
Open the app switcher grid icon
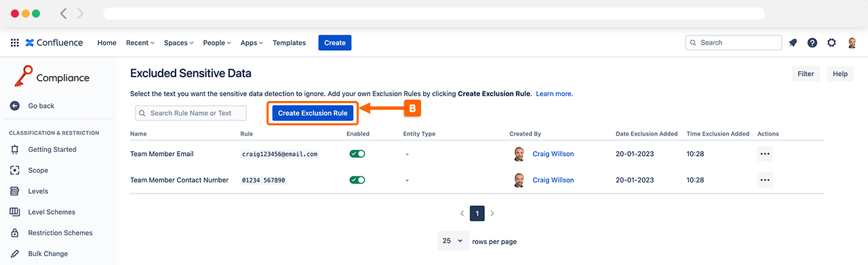pyautogui.click(x=14, y=43)
